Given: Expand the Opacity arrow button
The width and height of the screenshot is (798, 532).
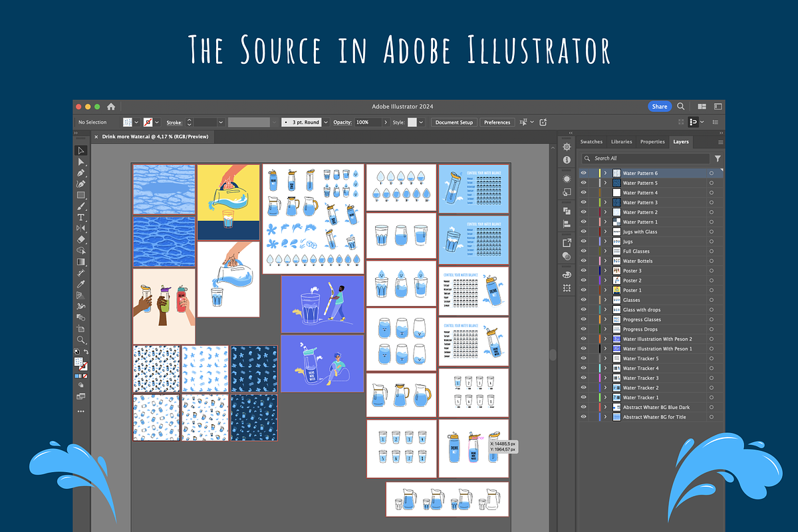Looking at the screenshot, I should point(386,122).
